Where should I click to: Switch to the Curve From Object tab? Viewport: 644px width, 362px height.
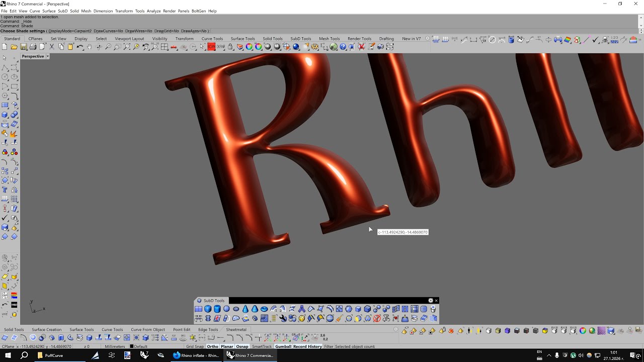point(148,330)
